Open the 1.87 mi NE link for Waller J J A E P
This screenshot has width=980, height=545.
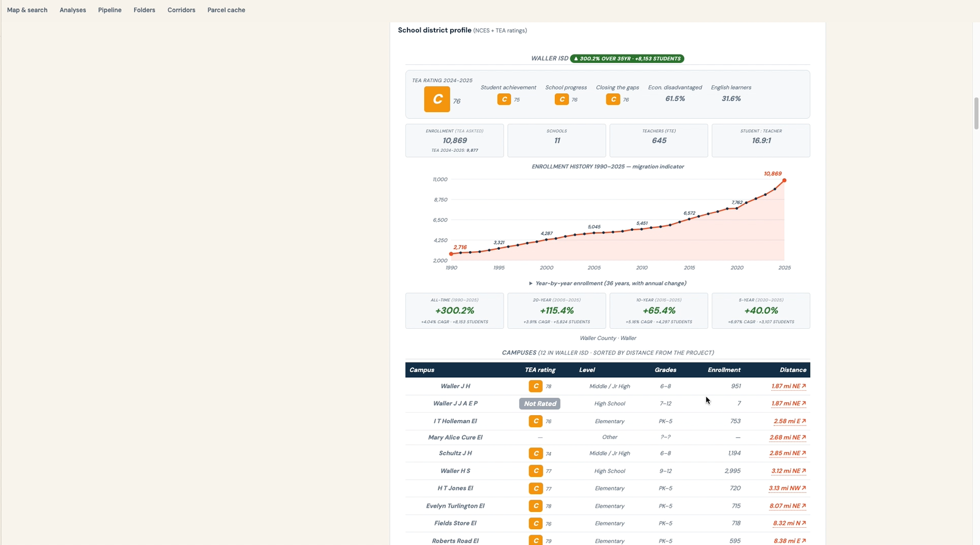tap(788, 404)
